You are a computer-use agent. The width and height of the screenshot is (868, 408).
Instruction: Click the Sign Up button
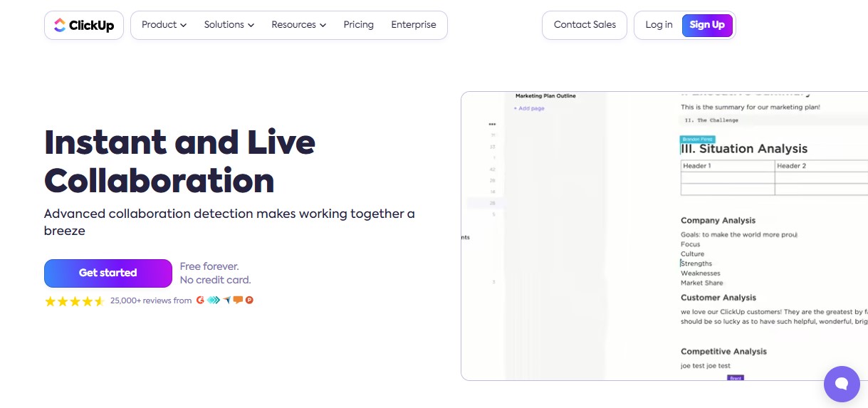pyautogui.click(x=707, y=25)
